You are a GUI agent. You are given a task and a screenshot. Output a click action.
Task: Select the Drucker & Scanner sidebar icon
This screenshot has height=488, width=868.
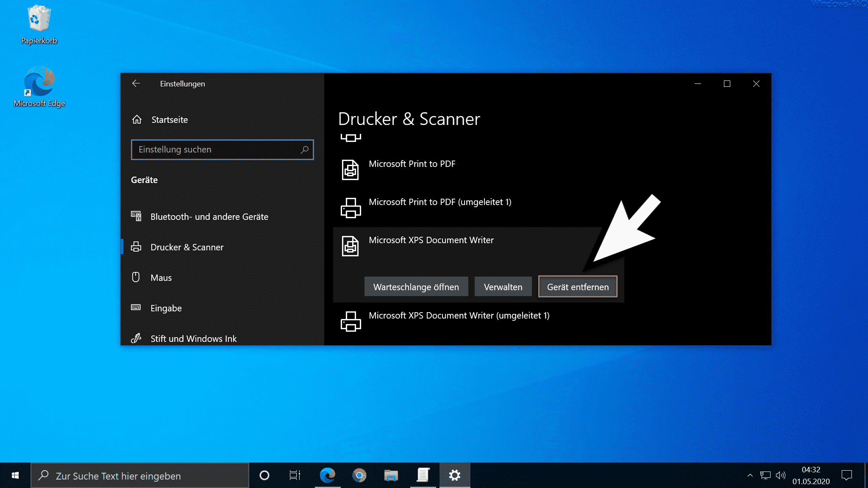pos(136,247)
